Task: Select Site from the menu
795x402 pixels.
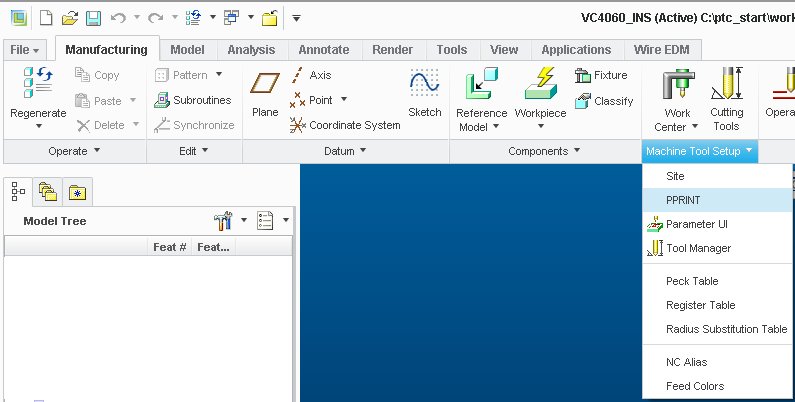Action: pos(717,176)
